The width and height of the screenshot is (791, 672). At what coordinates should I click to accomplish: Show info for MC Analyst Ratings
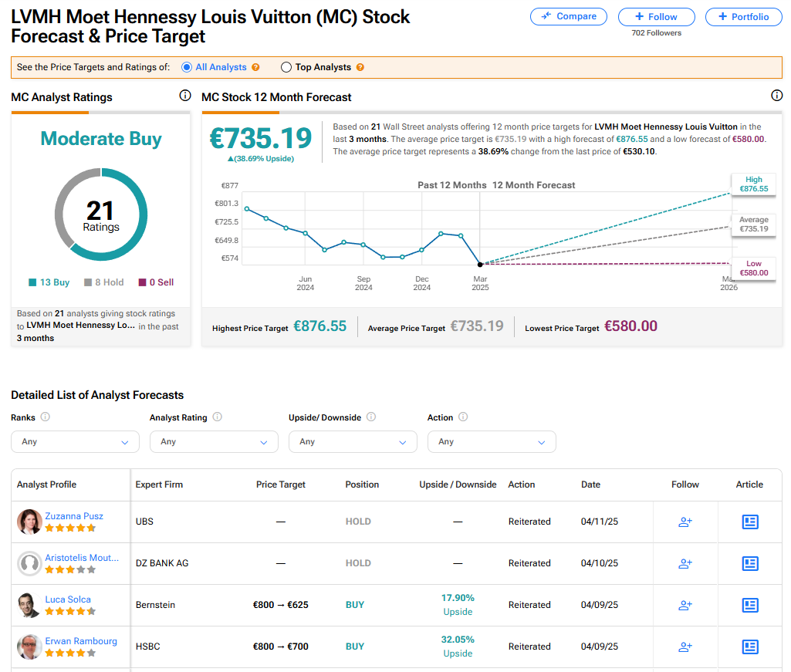point(185,96)
